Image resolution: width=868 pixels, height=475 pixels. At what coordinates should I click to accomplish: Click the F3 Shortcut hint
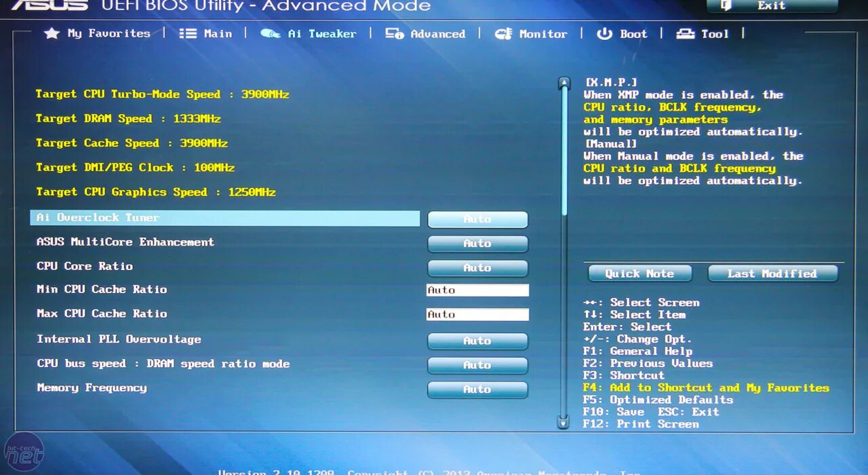624,376
